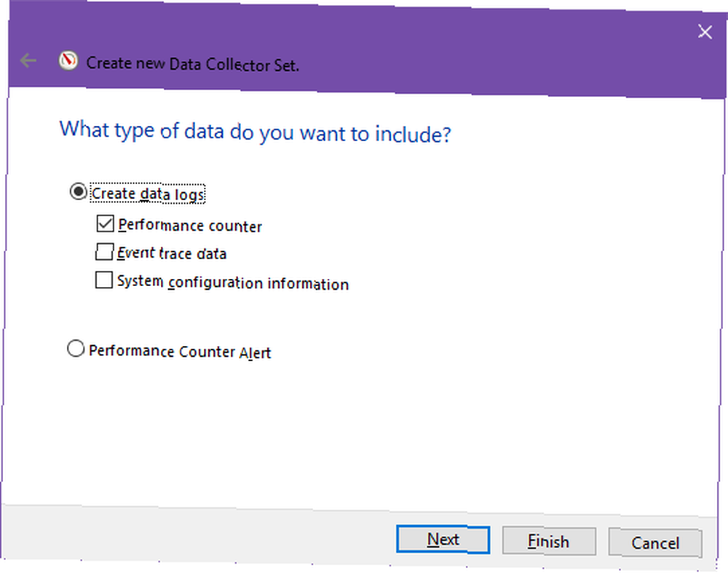728x573 pixels.
Task: Click the Performance Counter Alert label text
Action: pyautogui.click(x=180, y=352)
